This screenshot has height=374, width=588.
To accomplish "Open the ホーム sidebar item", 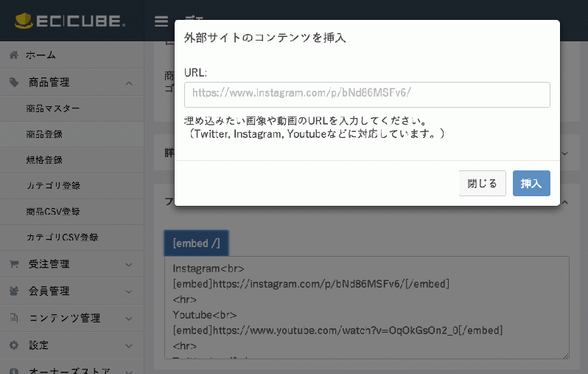I will point(72,55).
